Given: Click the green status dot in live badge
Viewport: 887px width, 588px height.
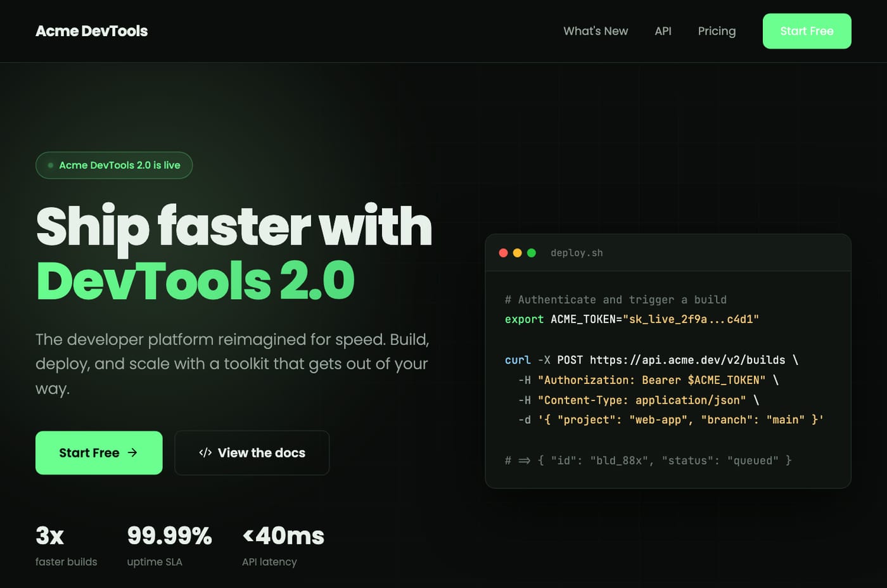Looking at the screenshot, I should click(x=51, y=165).
